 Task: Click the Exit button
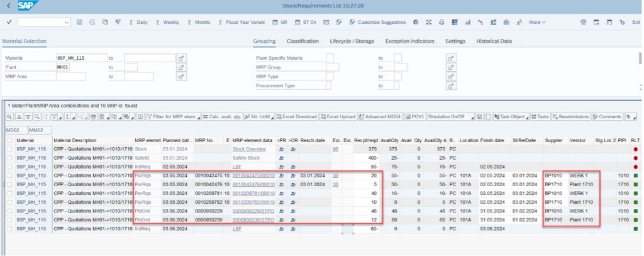[x=636, y=22]
